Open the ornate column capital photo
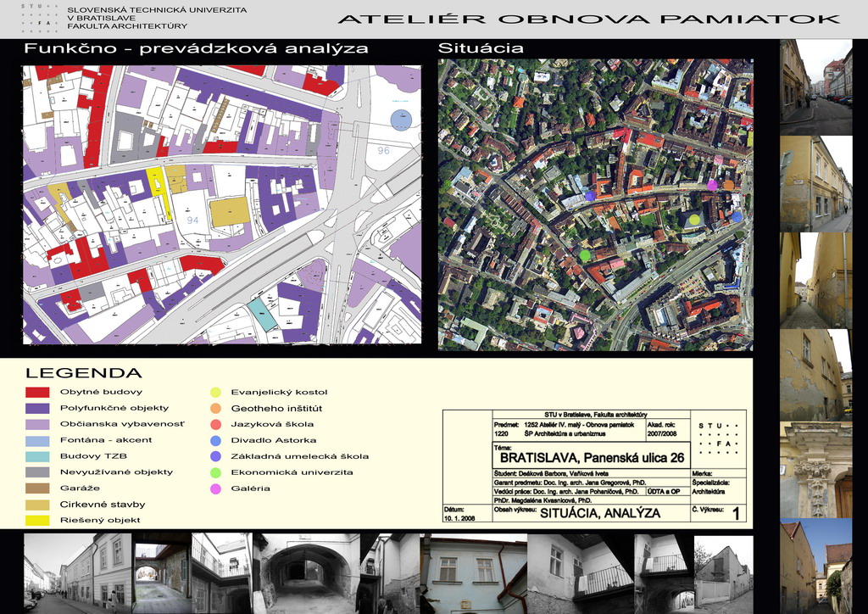This screenshot has height=614, width=868. coord(816,470)
